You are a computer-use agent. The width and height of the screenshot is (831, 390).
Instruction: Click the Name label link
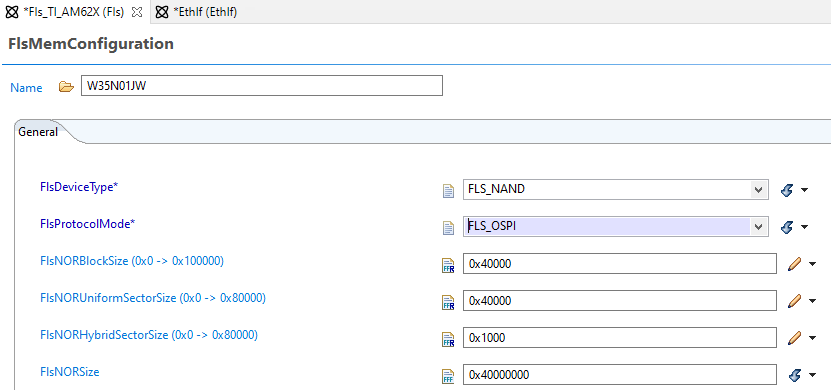click(26, 87)
